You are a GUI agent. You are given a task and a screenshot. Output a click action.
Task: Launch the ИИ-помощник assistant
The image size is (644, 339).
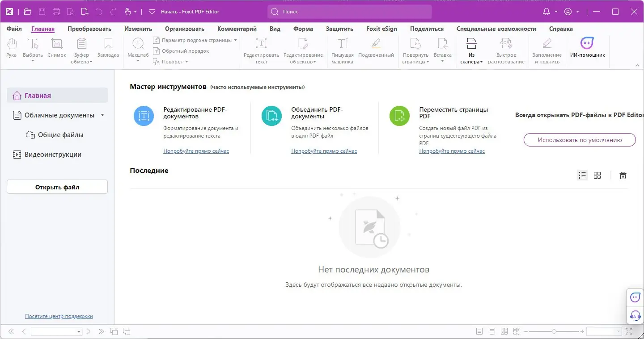click(587, 49)
